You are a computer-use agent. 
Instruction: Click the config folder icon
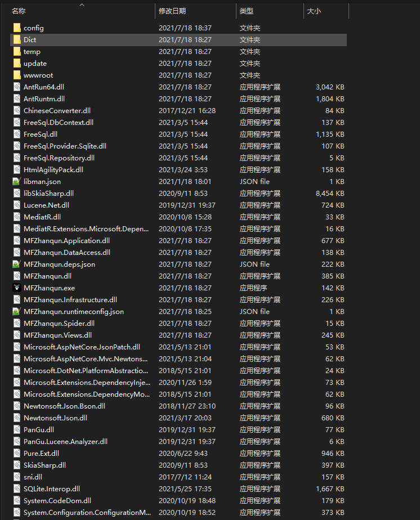point(17,28)
